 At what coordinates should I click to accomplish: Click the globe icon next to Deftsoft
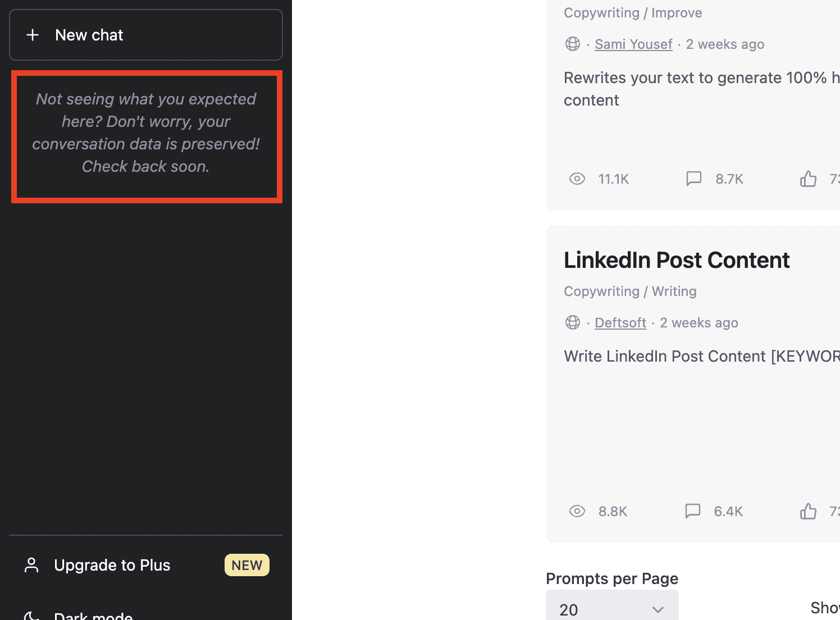tap(573, 322)
